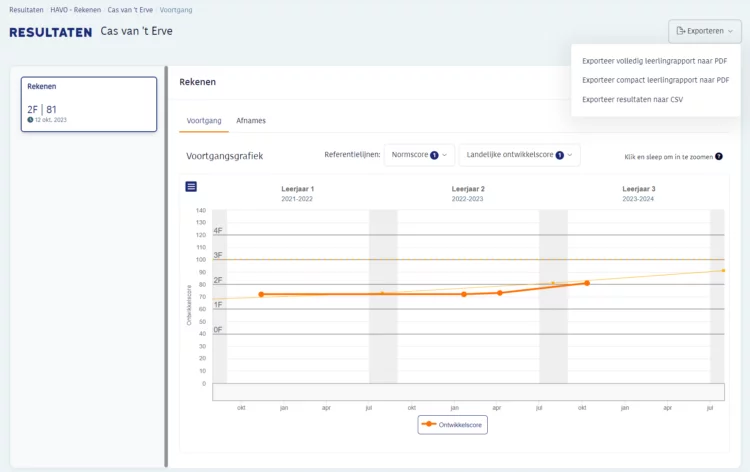The width and height of the screenshot is (750, 472).
Task: Open the Exporteren dropdown
Action: click(705, 31)
